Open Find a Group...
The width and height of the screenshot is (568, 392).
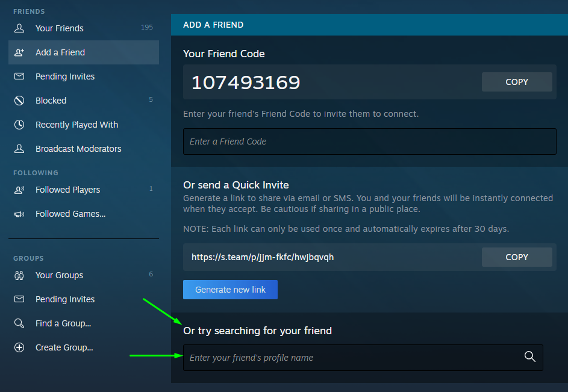pos(84,323)
